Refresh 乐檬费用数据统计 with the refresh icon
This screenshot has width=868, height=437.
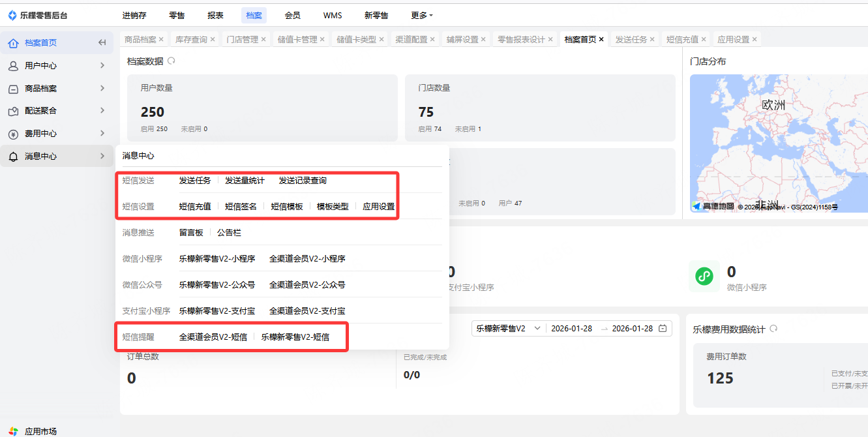773,329
